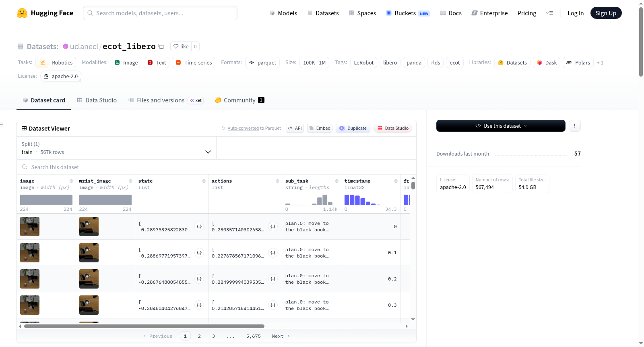644x347 pixels.
Task: Open the apache-2.0 license tag
Action: tap(61, 76)
